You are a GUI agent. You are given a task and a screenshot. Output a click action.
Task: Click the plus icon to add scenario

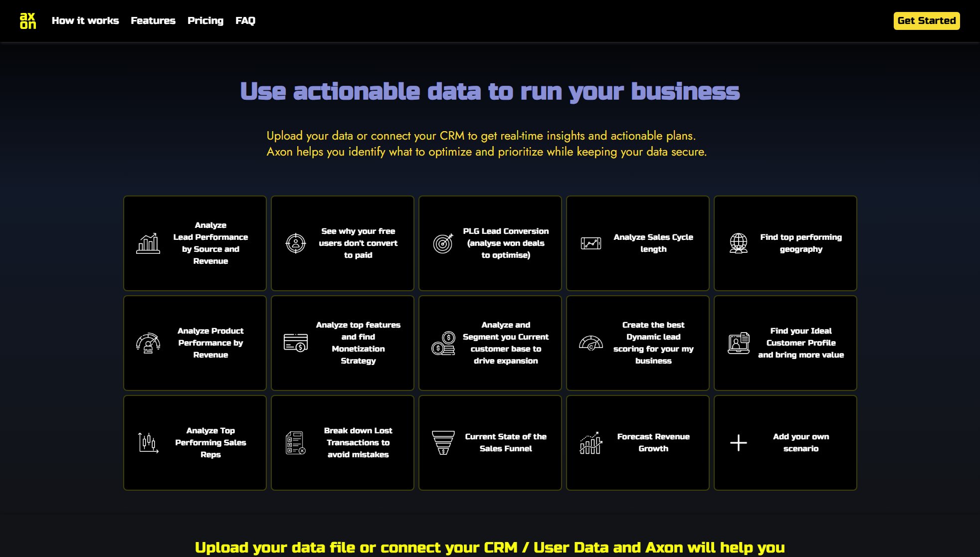pyautogui.click(x=739, y=443)
